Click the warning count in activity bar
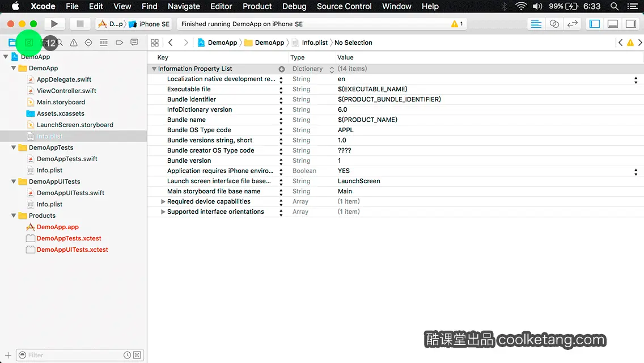Image resolution: width=644 pixels, height=363 pixels. (457, 24)
